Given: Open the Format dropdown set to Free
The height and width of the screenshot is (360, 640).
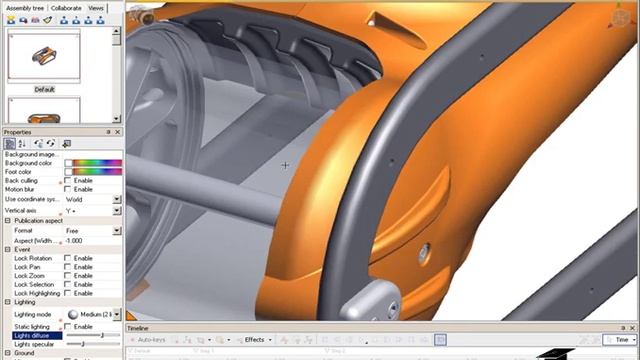Looking at the screenshot, I should 117,231.
